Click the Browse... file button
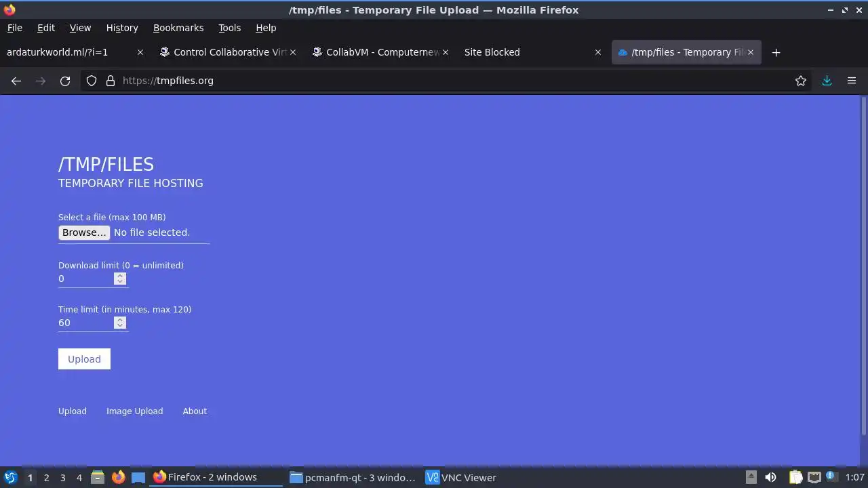The image size is (868, 488). 84,232
